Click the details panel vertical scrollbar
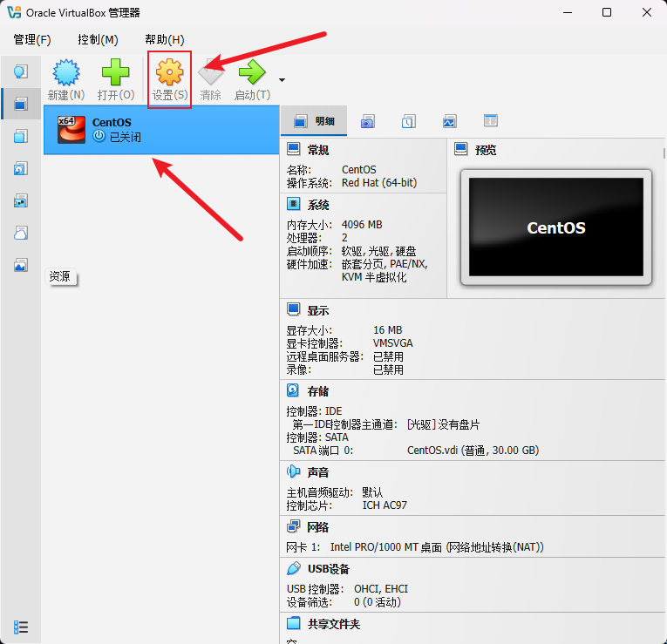Image resolution: width=667 pixels, height=644 pixels. click(664, 153)
